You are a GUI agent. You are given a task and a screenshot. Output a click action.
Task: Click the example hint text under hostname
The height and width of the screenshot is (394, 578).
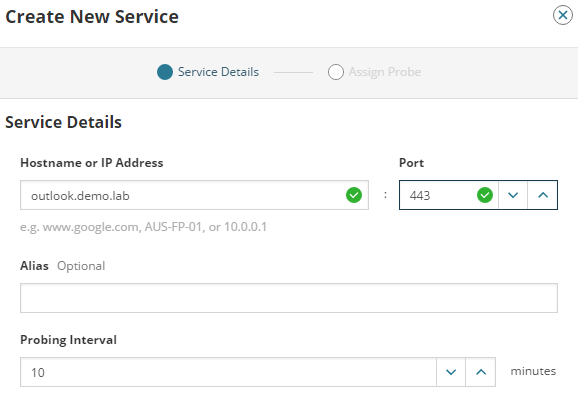[x=143, y=227]
